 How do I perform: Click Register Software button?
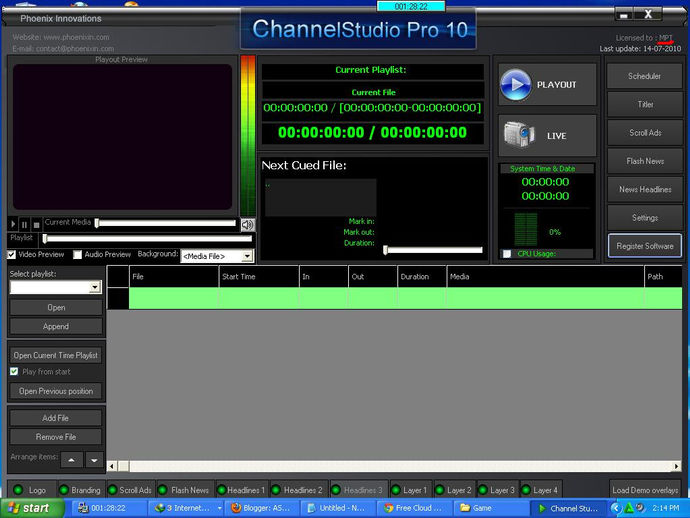(644, 246)
